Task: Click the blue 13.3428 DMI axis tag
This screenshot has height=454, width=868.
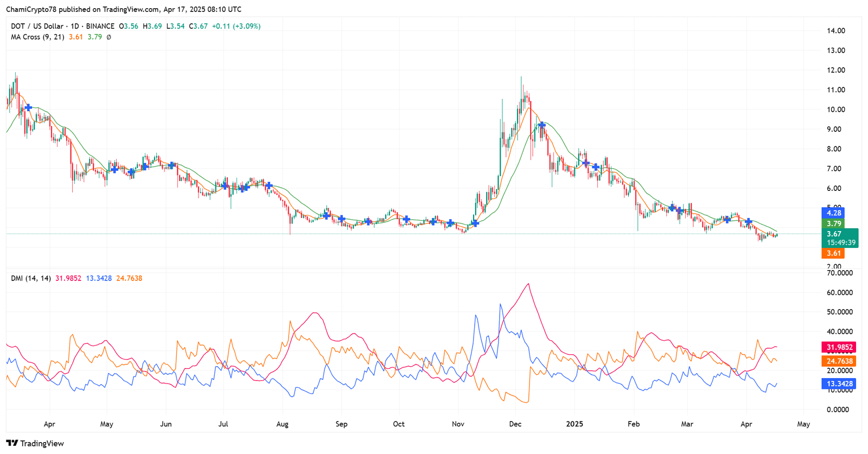Action: [839, 383]
